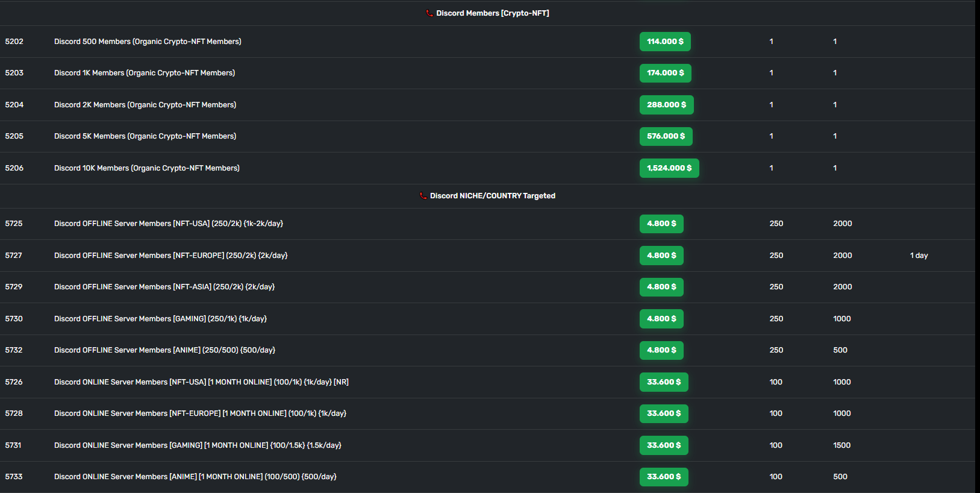Screen dimensions: 980x493
Task: Select Discord ONLINE Server Members [GAMING] row text
Action: coord(198,445)
